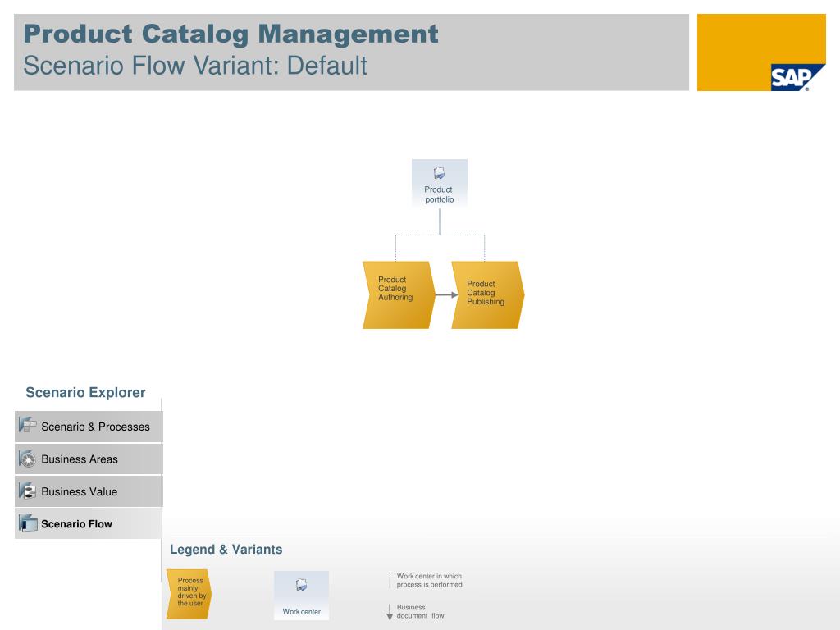840x630 pixels.
Task: Click the Scenario Flow icon
Action: pos(27,523)
